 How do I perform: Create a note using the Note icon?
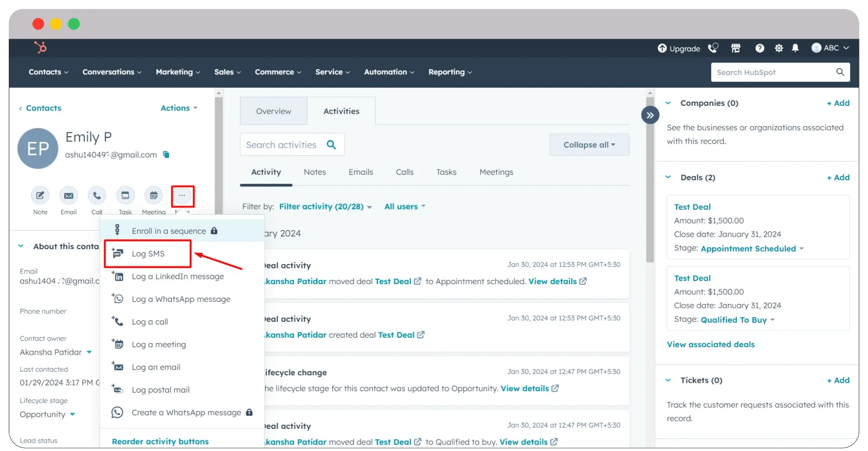click(40, 195)
